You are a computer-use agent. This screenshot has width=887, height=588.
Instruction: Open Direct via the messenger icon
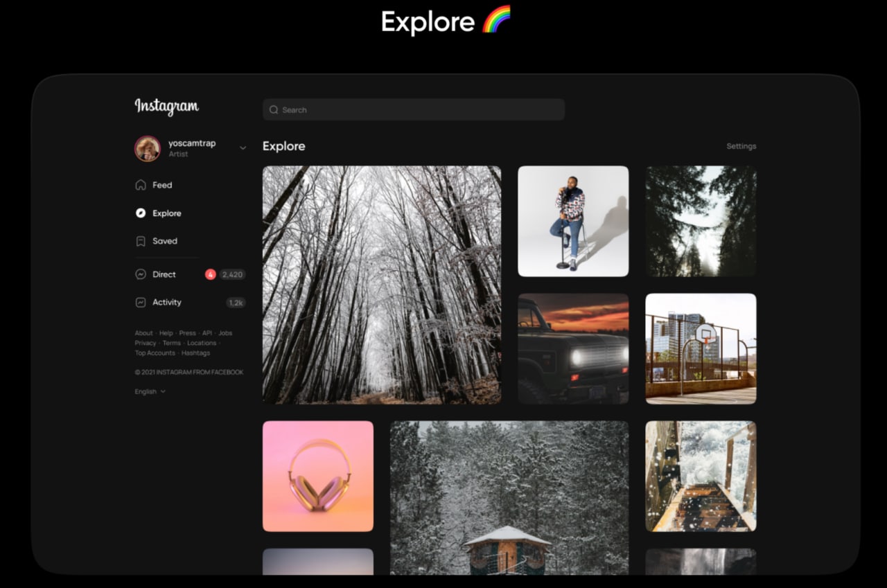pyautogui.click(x=141, y=274)
